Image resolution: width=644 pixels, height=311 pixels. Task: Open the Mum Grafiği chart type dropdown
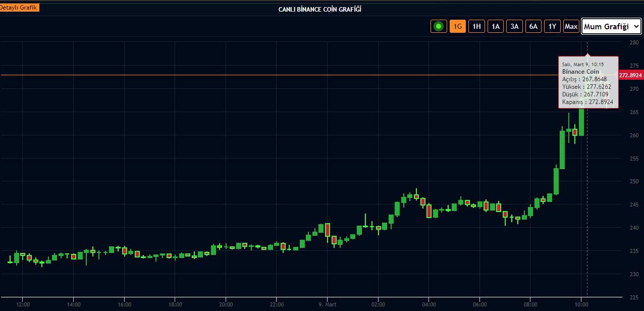click(x=611, y=26)
